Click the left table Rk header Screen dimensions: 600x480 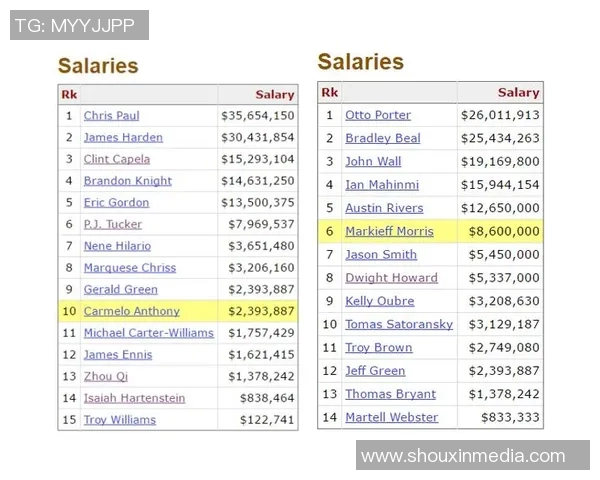pos(69,95)
